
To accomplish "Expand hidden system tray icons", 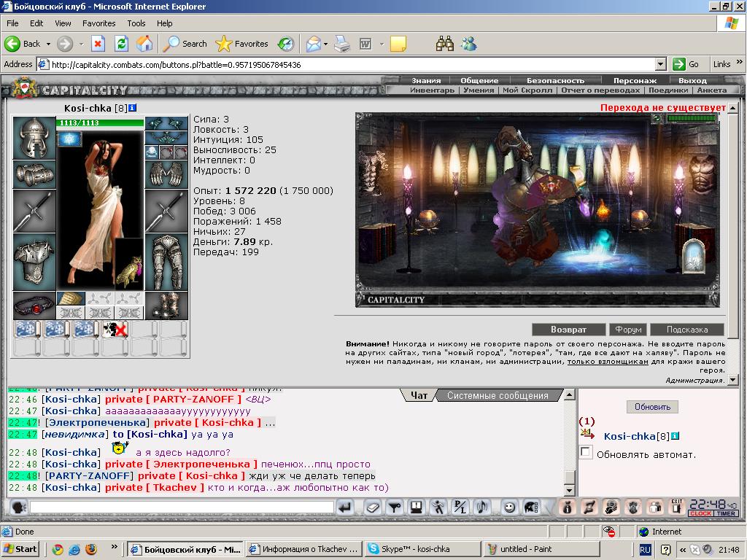I will [x=683, y=550].
